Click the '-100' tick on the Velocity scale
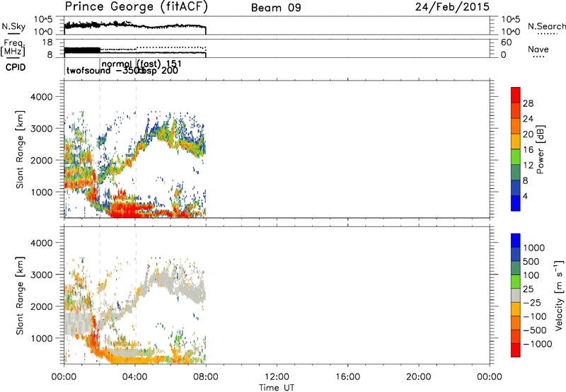 (535, 316)
